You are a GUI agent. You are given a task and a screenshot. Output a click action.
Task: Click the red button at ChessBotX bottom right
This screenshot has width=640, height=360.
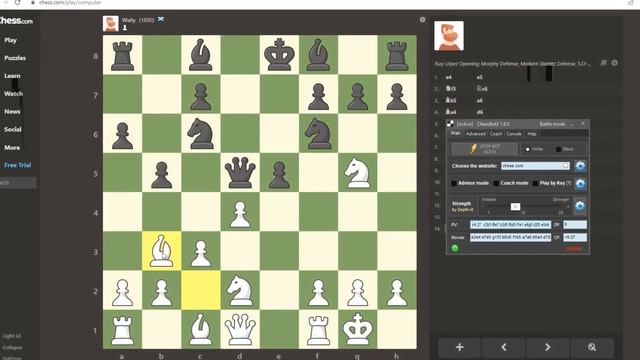coord(574,248)
